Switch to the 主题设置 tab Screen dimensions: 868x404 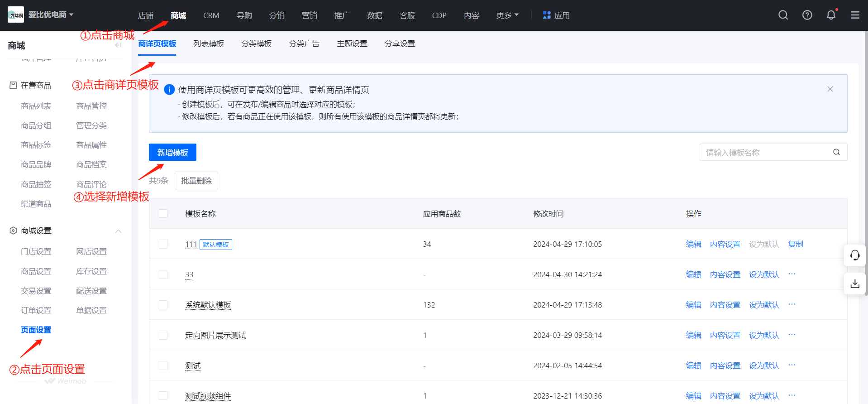click(352, 43)
